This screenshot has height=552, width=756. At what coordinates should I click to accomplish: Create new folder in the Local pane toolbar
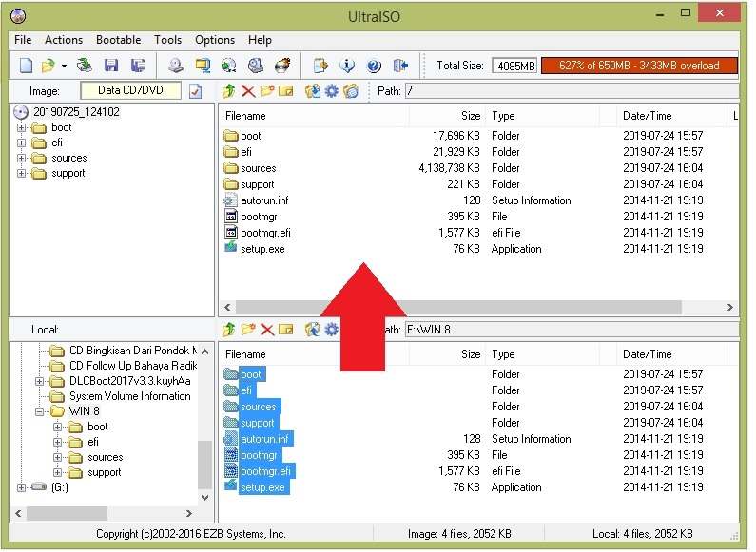[x=248, y=330]
